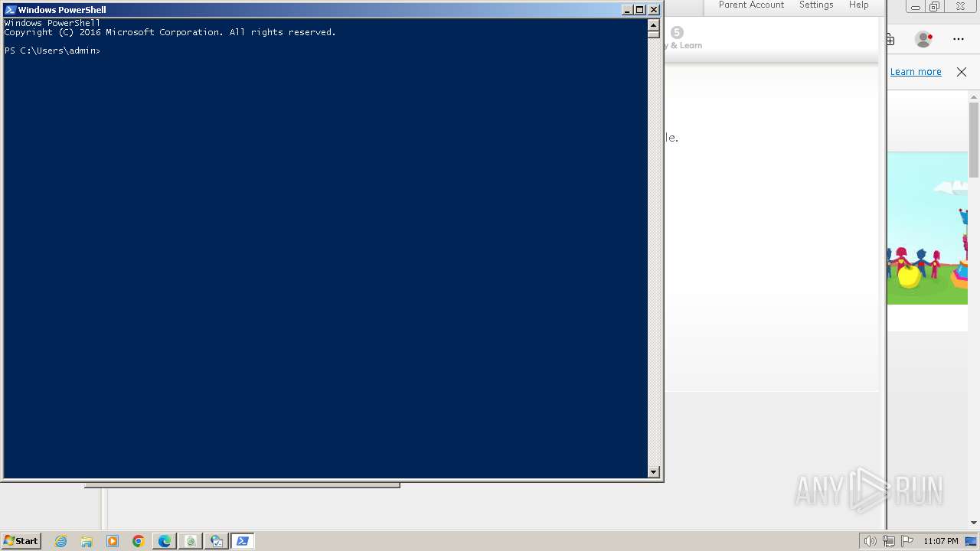Viewport: 980px width, 551px height.
Task: Follow the Learn more link in Edge
Action: click(x=916, y=72)
